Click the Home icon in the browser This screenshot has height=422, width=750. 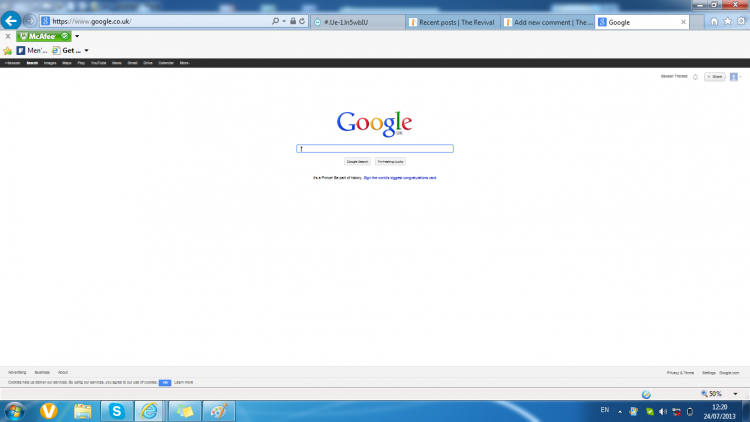pyautogui.click(x=714, y=22)
